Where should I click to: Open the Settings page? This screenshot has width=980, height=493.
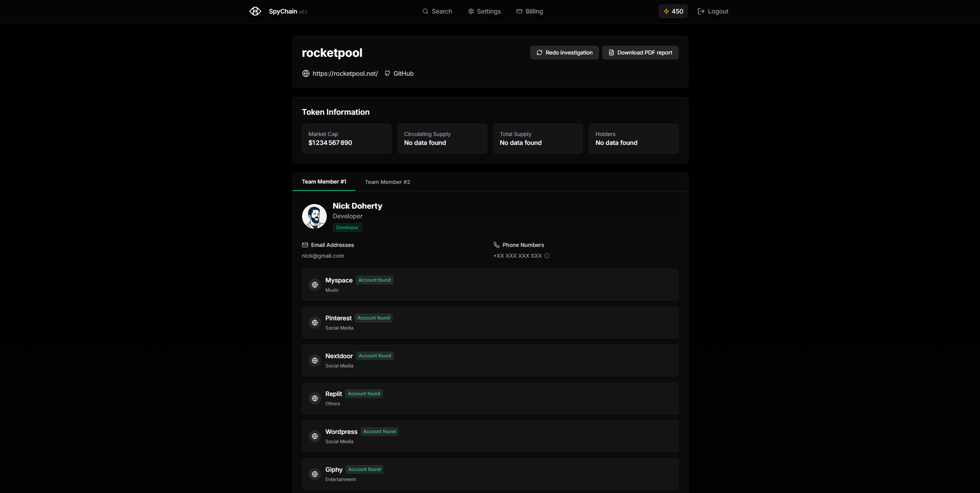pyautogui.click(x=484, y=11)
